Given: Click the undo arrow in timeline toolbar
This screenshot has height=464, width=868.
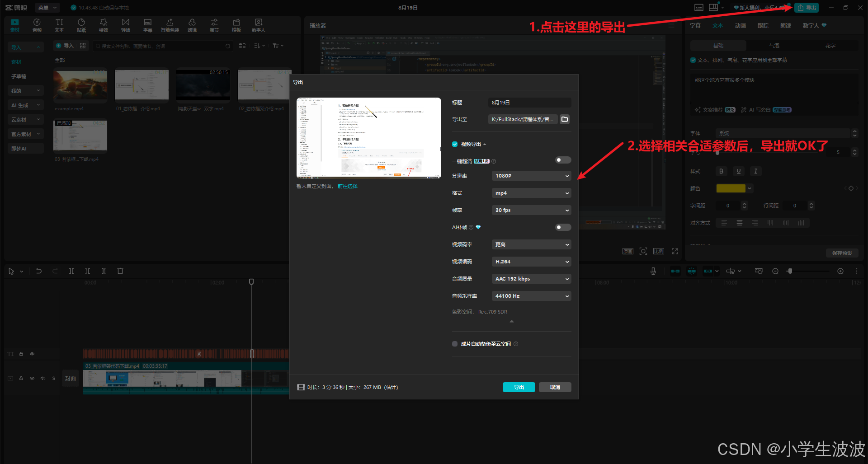Looking at the screenshot, I should [39, 271].
